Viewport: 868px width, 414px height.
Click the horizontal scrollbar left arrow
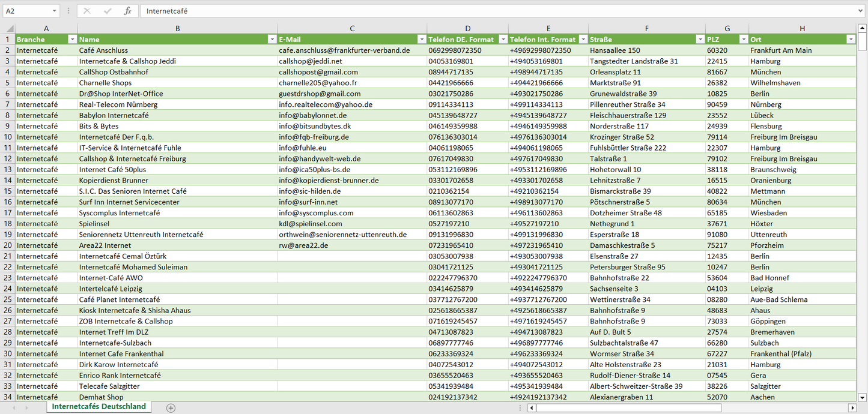(x=532, y=408)
